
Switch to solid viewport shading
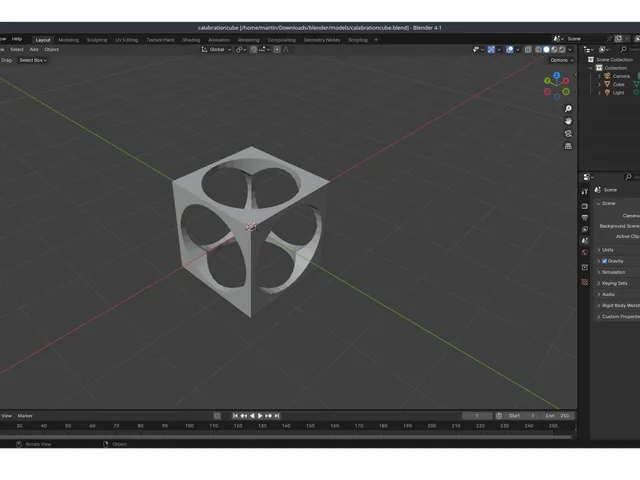[546, 49]
